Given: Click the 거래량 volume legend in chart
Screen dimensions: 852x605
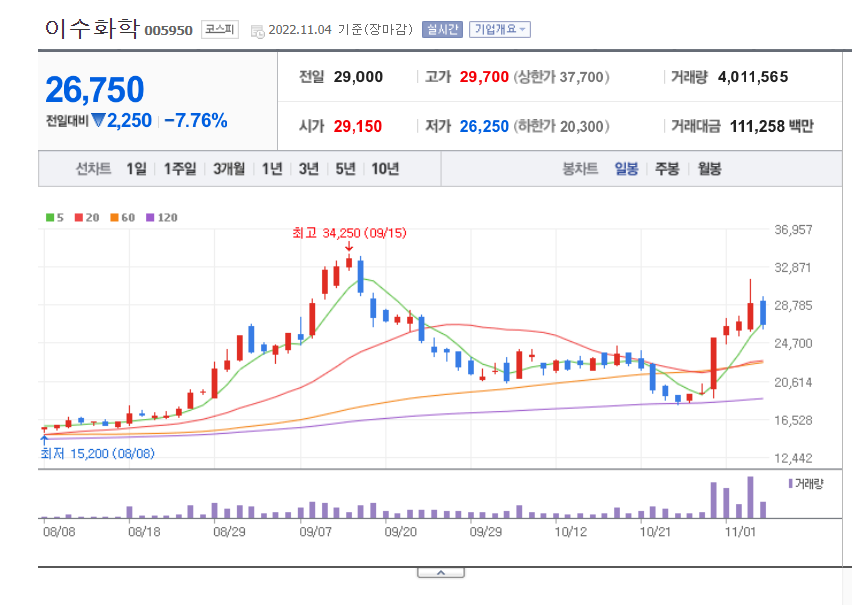Looking at the screenshot, I should click(806, 484).
